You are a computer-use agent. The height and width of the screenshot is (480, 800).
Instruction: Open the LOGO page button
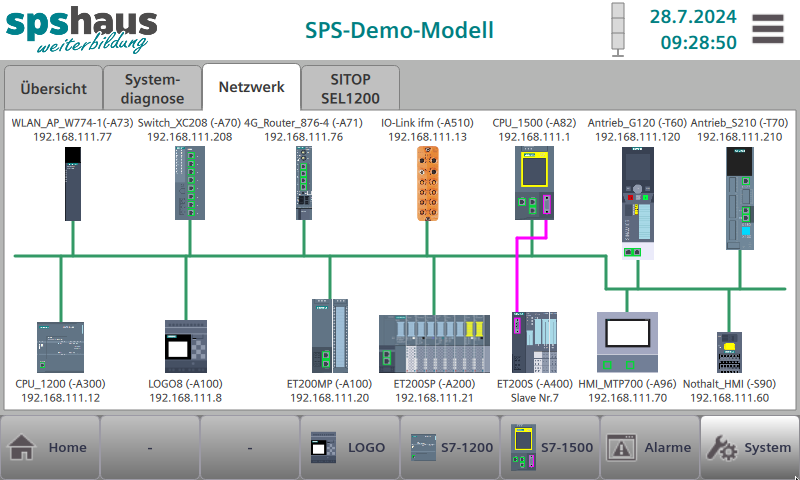[x=349, y=447]
